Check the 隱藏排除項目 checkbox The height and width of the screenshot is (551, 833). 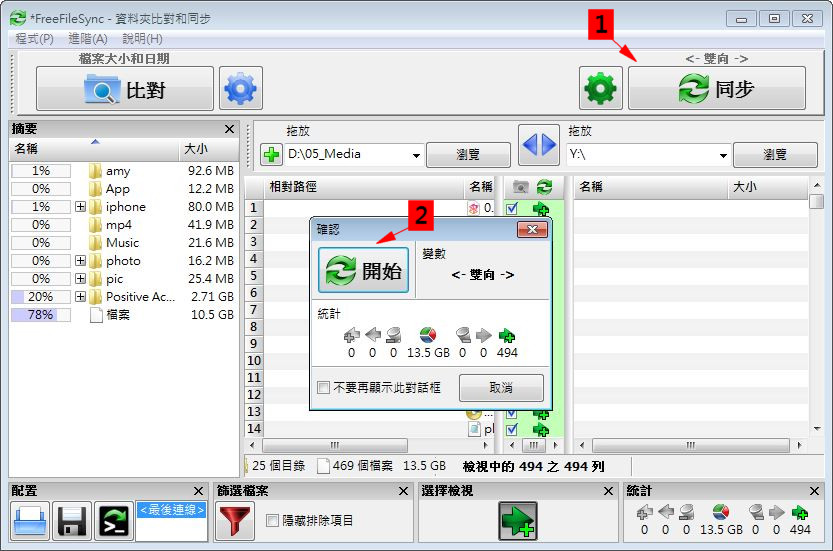tap(272, 520)
